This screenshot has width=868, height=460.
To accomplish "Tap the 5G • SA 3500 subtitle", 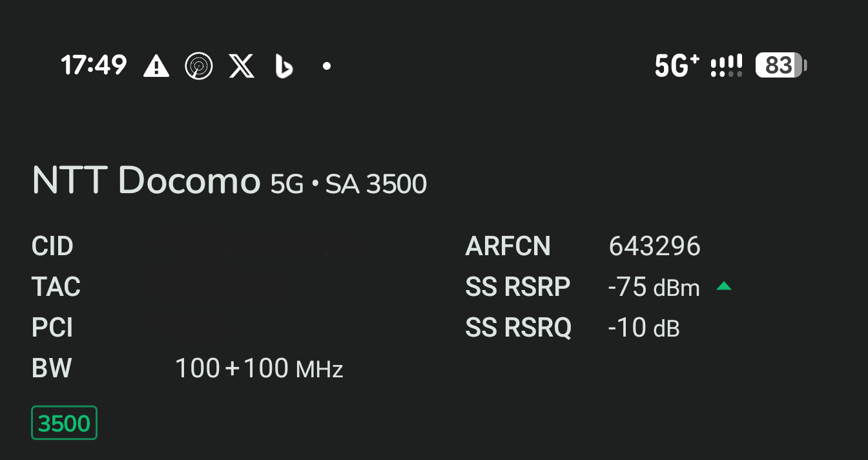I will pyautogui.click(x=349, y=185).
